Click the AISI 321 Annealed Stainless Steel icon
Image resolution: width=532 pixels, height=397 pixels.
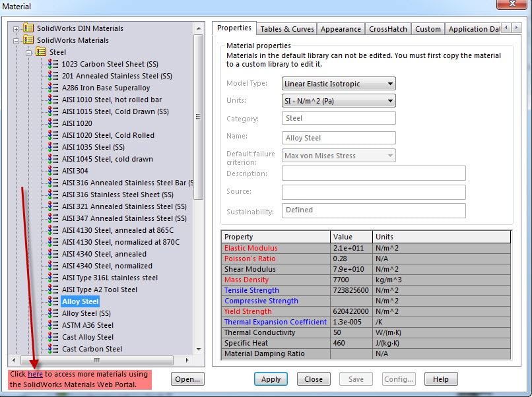(x=53, y=206)
